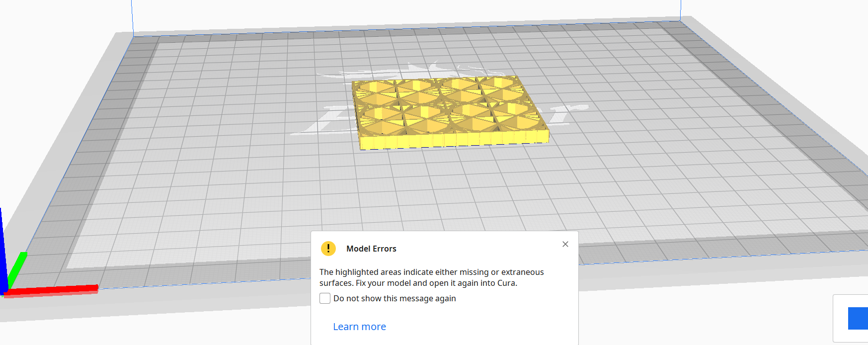This screenshot has height=345, width=868.
Task: Check 'Do not show this message again'
Action: click(325, 298)
